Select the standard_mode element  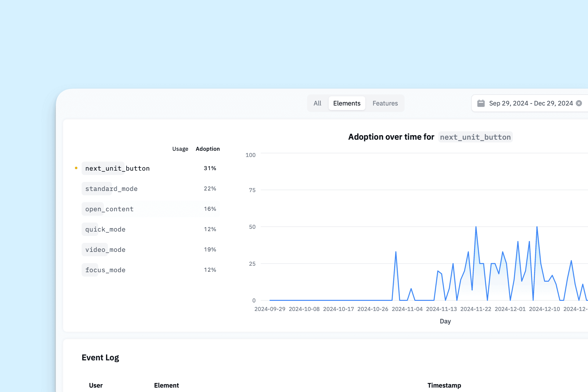pyautogui.click(x=111, y=189)
